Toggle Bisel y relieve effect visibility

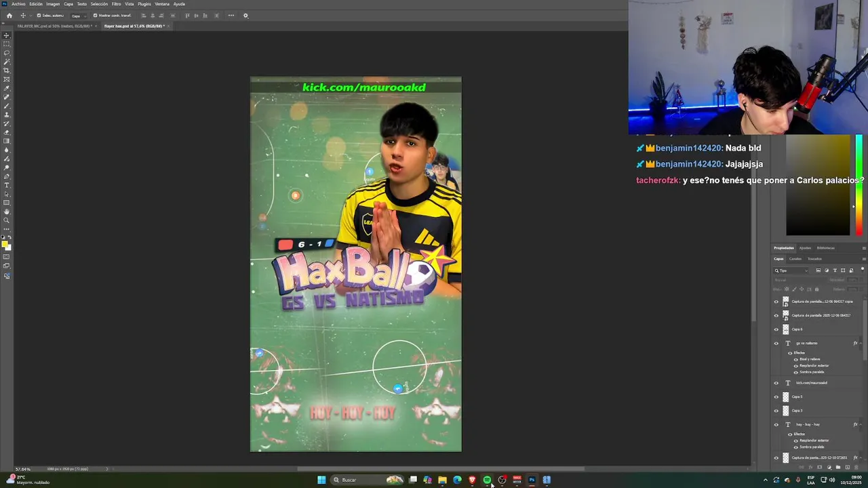(x=796, y=359)
